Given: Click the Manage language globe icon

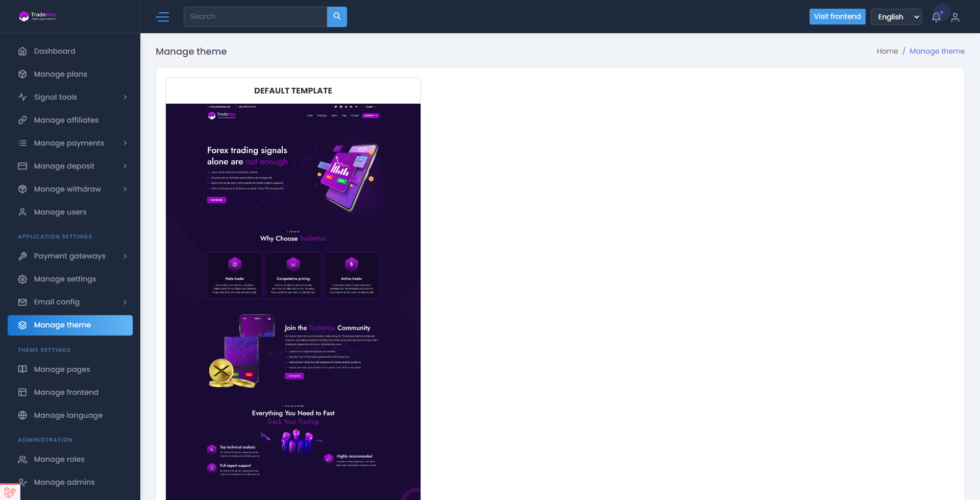Looking at the screenshot, I should coord(22,416).
